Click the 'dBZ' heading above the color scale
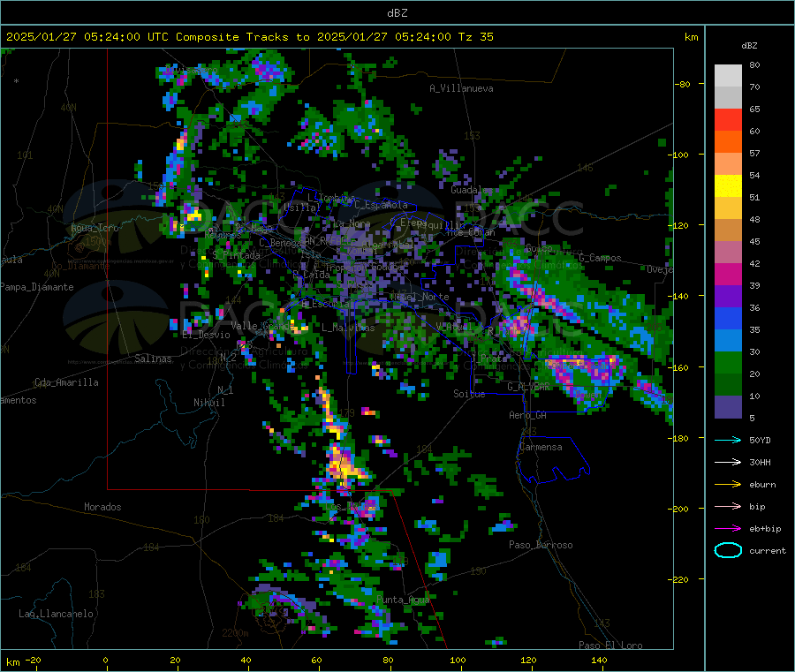This screenshot has height=672, width=795. (749, 46)
